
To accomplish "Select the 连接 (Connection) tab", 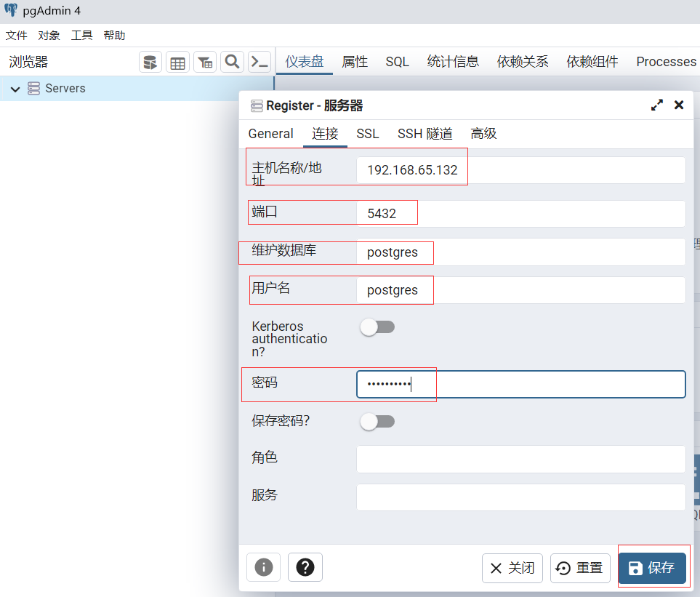I will (325, 134).
